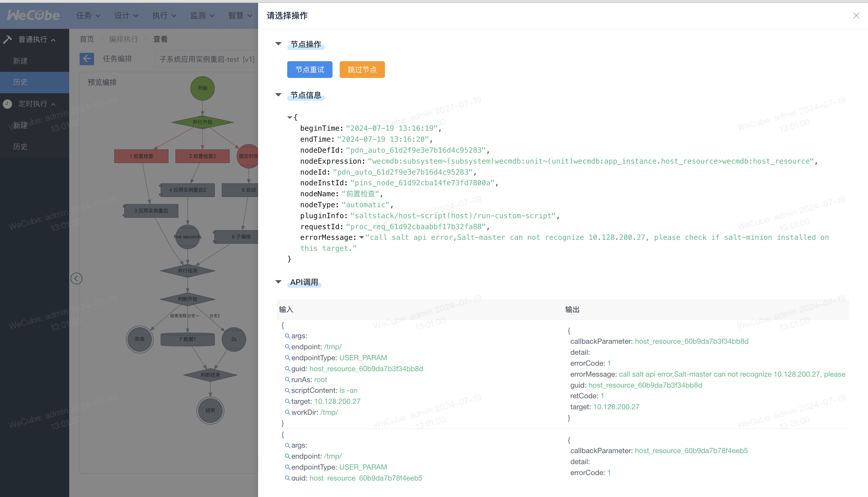Screen dimensions: 868x497
Task: Click magnifier icon next to workDir
Action: [x=288, y=412]
